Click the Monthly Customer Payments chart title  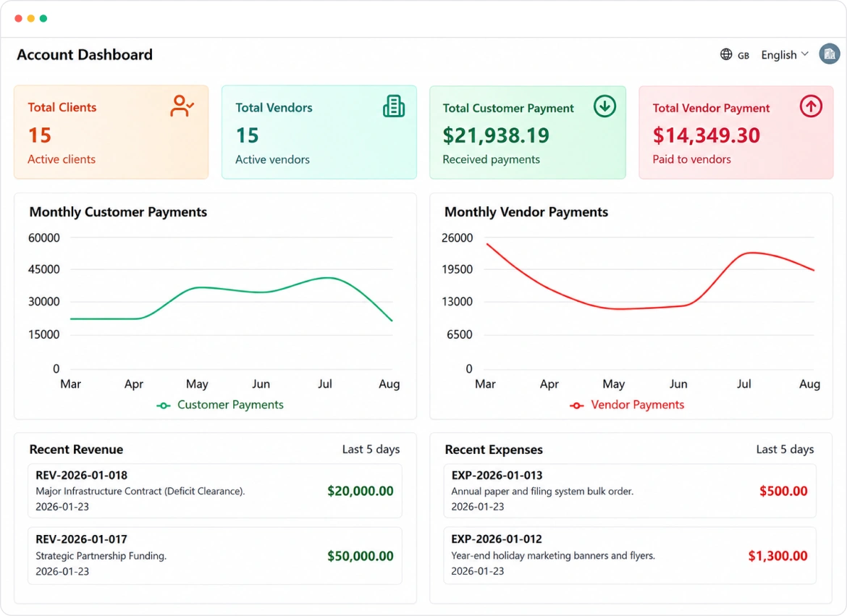click(x=118, y=212)
